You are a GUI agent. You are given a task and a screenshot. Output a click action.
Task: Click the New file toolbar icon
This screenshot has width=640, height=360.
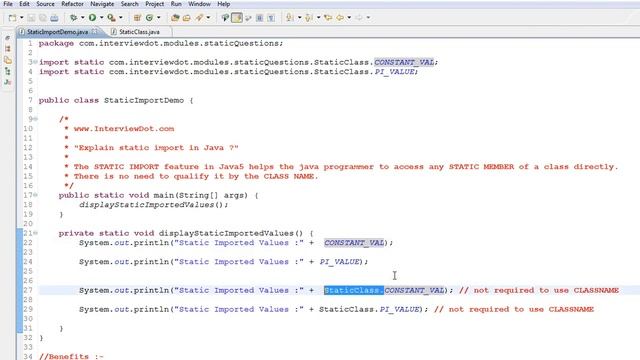tap(13, 18)
